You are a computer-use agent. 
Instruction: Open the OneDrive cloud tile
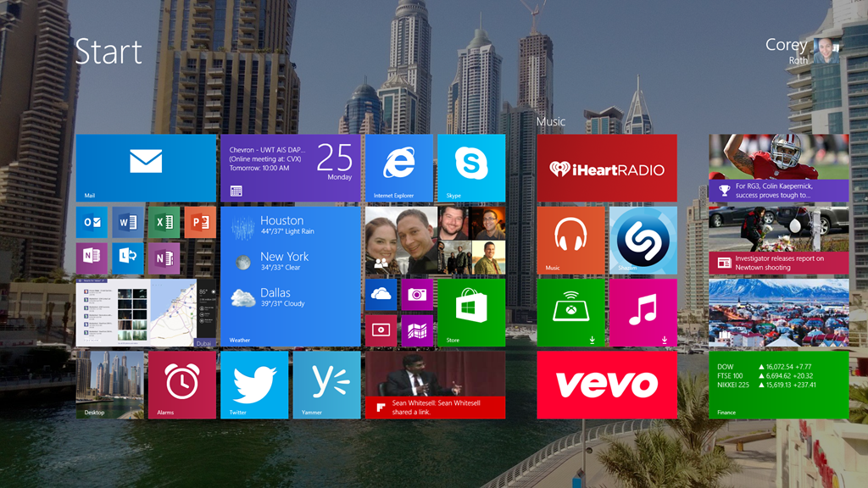coord(381,294)
